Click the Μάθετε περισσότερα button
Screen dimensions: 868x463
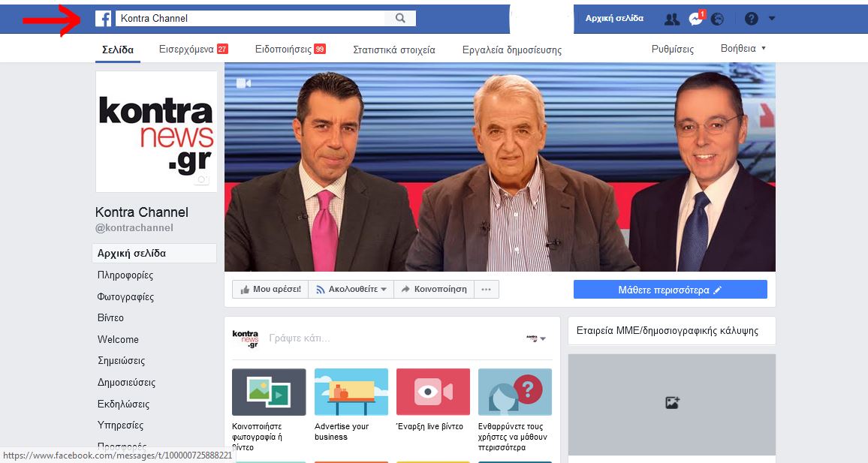(671, 290)
